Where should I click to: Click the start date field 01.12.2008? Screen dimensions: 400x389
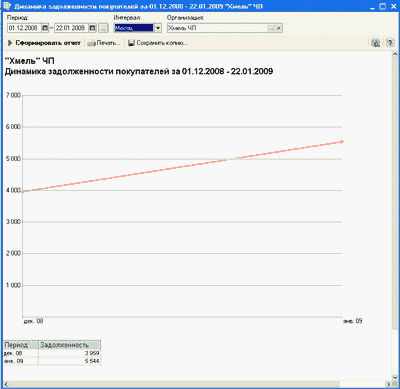click(x=24, y=28)
